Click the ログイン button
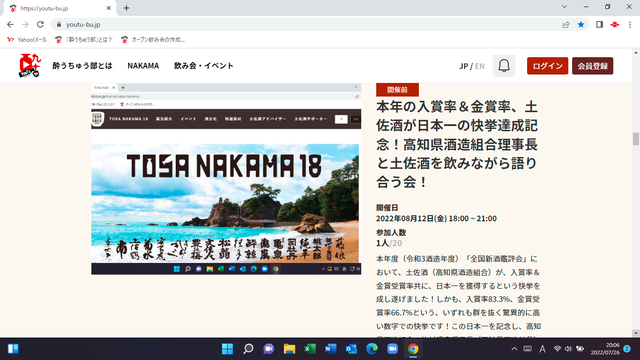This screenshot has height=360, width=640. click(547, 66)
